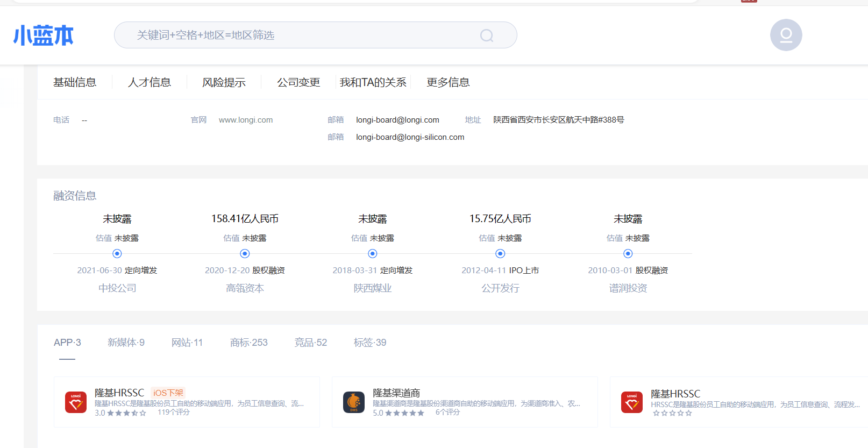Click the 2021-06-30 timeline marker

tap(117, 253)
